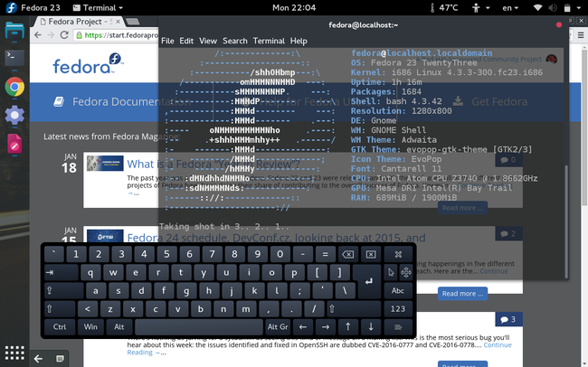Toggle Alt Gr modifier on the virtual keyboard

tap(277, 326)
